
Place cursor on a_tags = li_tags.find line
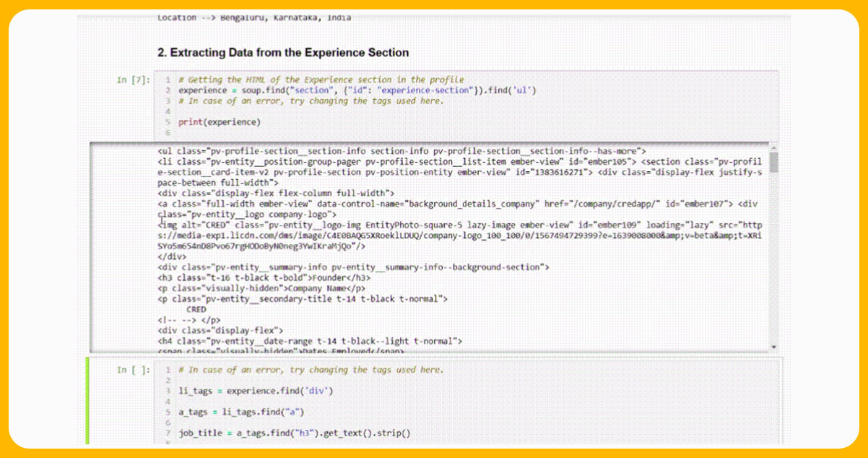pyautogui.click(x=241, y=412)
